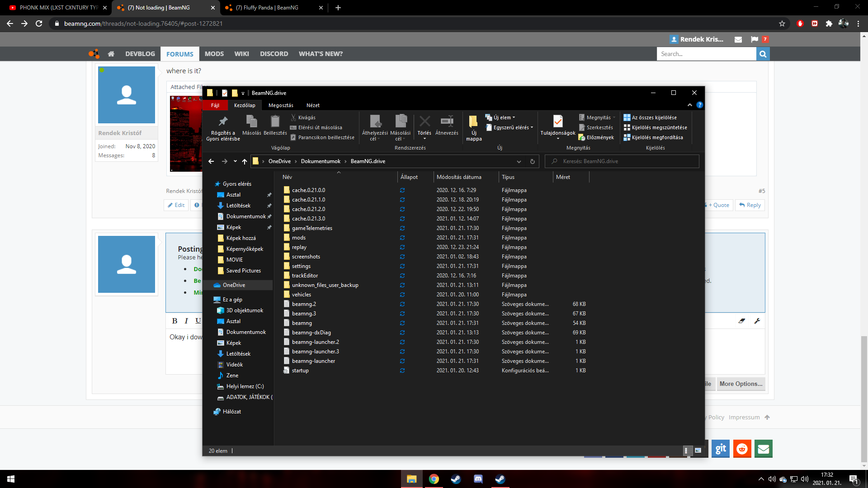This screenshot has height=488, width=868.
Task: Click More Options button
Action: [741, 384]
